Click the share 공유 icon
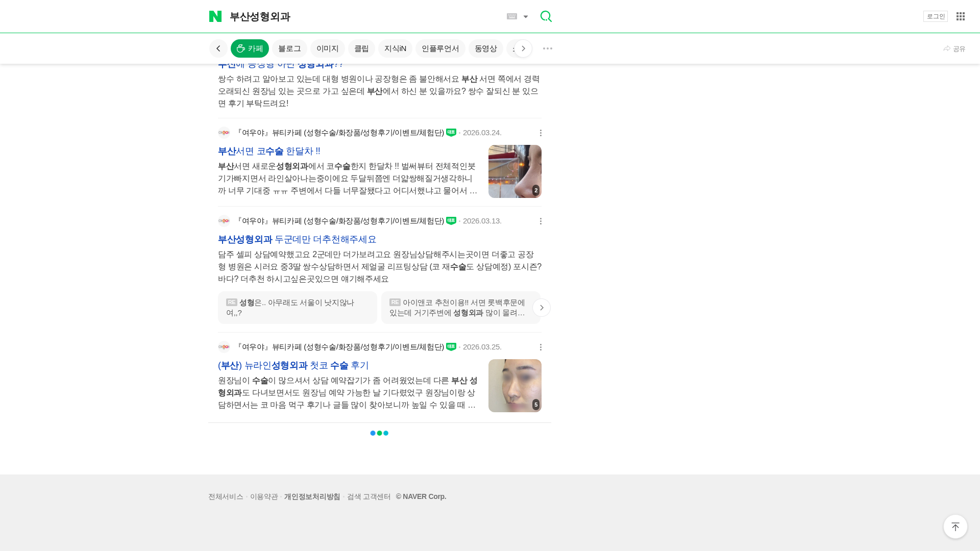The width and height of the screenshot is (980, 551). click(x=954, y=48)
